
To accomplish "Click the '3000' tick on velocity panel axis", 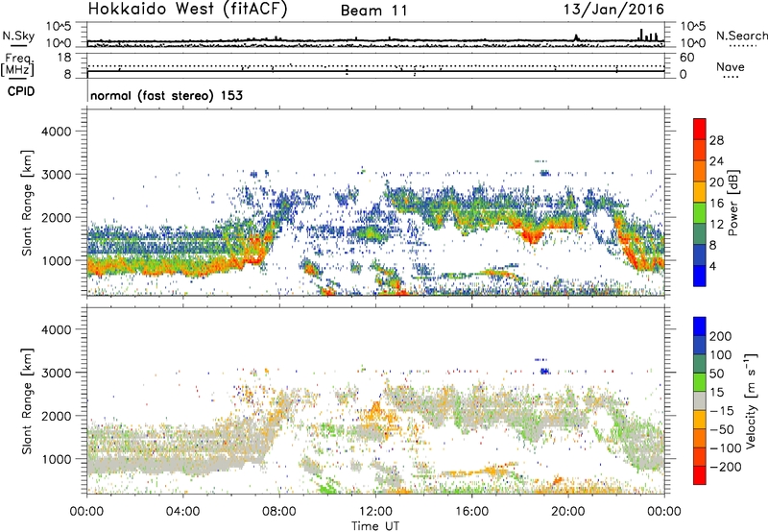I will tap(57, 373).
